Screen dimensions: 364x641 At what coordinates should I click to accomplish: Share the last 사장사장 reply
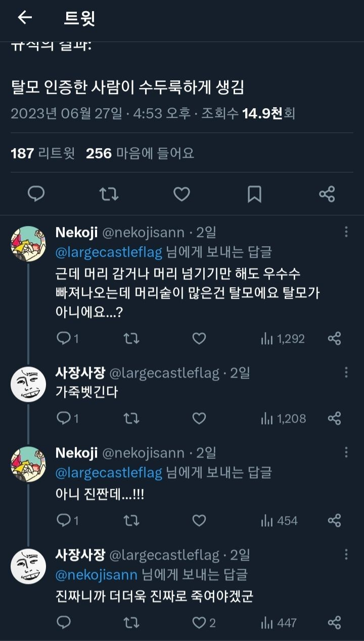click(334, 623)
